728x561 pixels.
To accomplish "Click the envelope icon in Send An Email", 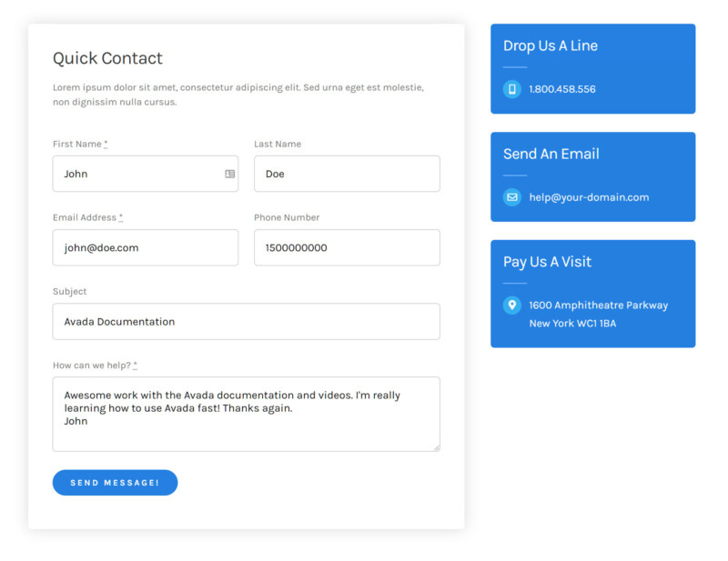I will coord(511,196).
